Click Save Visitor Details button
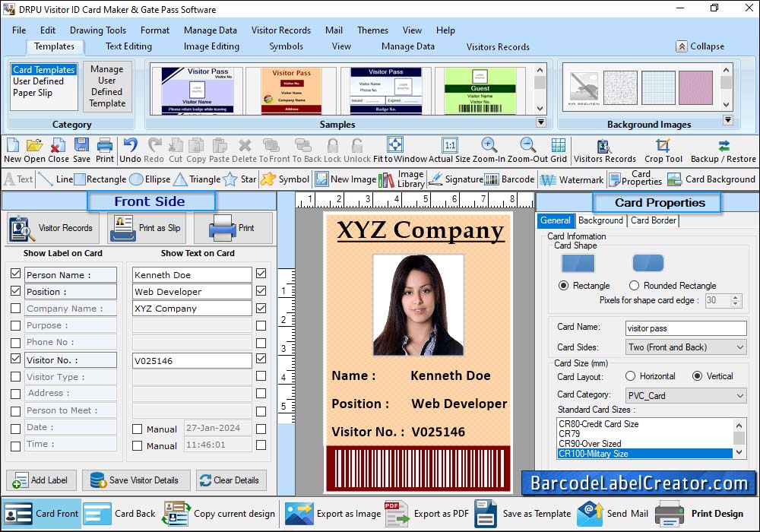This screenshot has height=532, width=760. point(136,480)
